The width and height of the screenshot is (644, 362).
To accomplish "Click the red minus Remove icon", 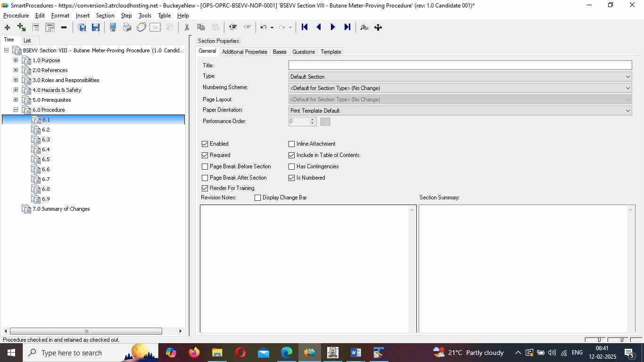I will tap(64, 27).
